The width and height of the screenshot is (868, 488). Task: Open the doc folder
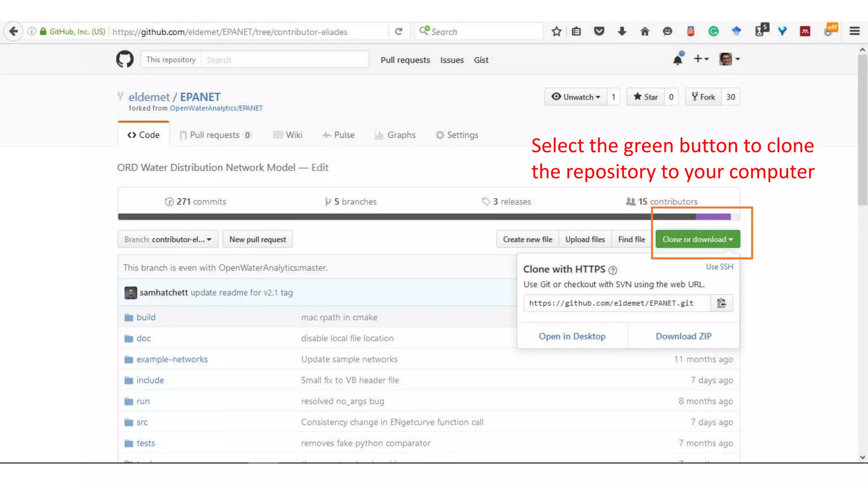click(x=144, y=338)
